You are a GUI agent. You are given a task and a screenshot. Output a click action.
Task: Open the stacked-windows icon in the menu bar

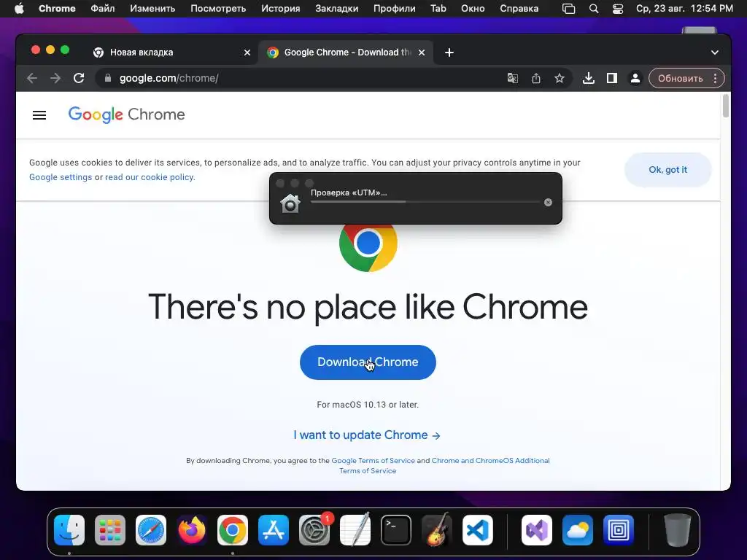(569, 9)
